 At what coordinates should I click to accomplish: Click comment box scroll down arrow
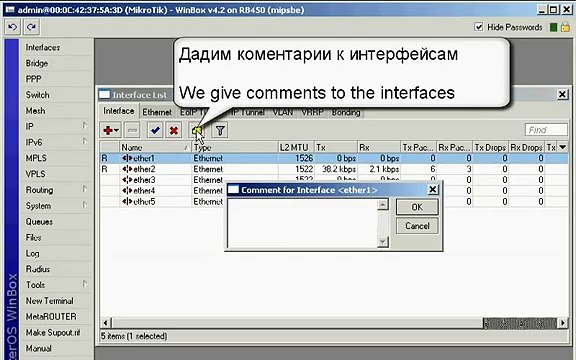(383, 242)
